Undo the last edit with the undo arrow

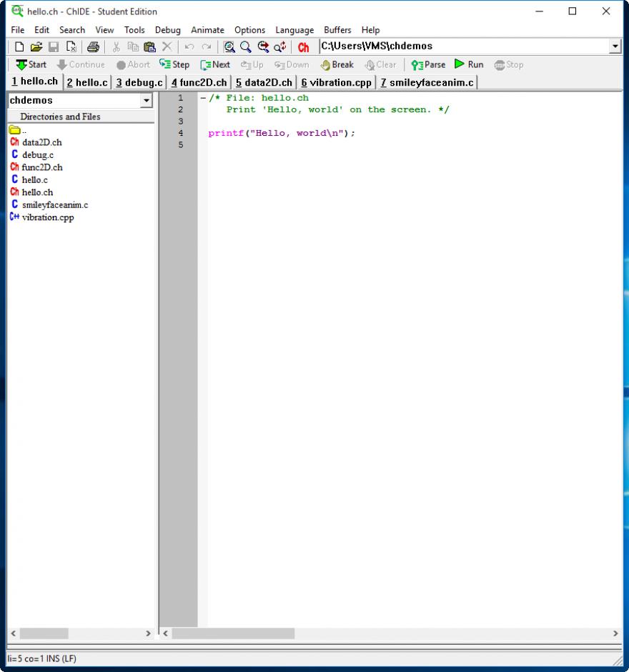coord(189,46)
